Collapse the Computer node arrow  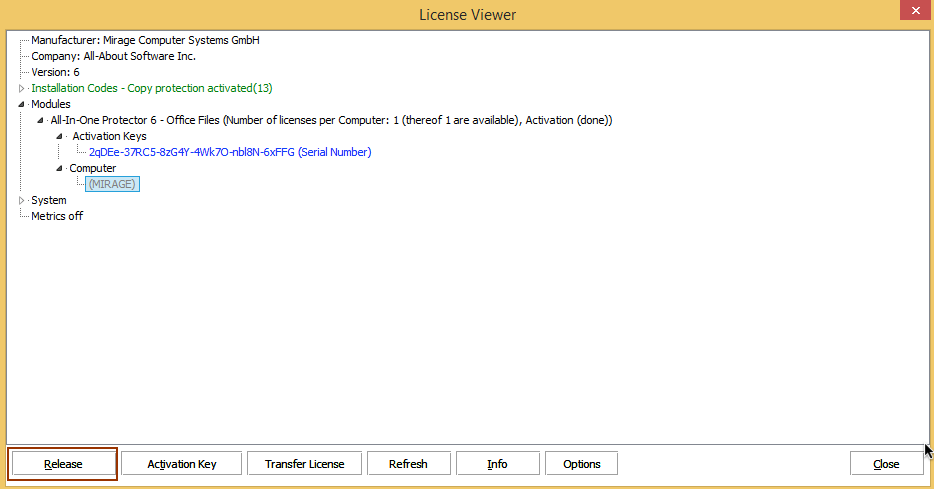pos(60,169)
